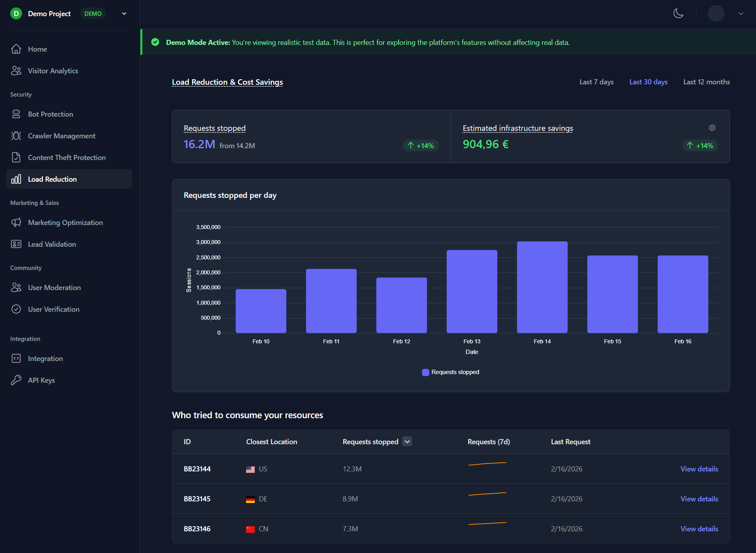Click the Bot Protection sidebar icon

coord(16,114)
